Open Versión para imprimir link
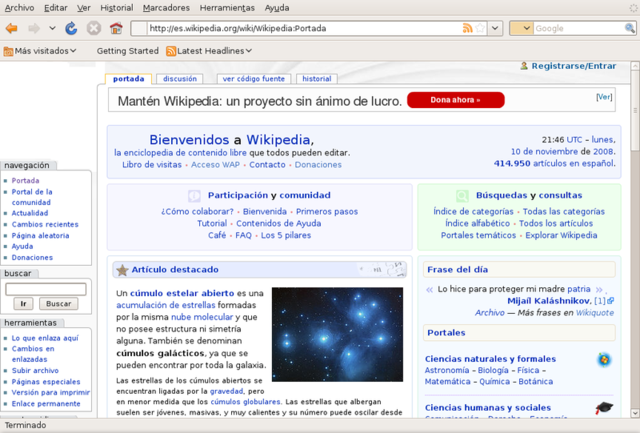Screen dimensions: 640x433 (x=51, y=392)
